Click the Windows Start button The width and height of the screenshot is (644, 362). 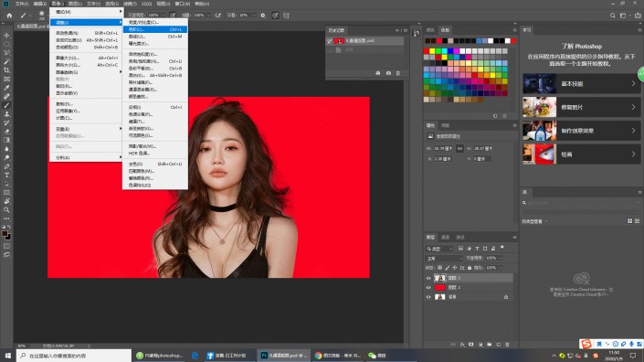coord(8,356)
